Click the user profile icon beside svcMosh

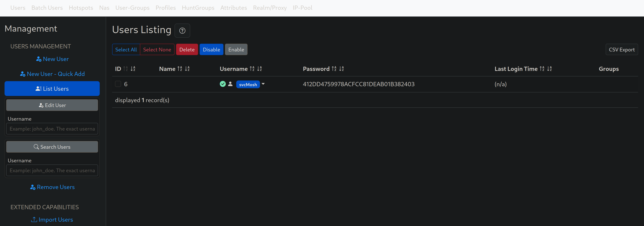230,84
